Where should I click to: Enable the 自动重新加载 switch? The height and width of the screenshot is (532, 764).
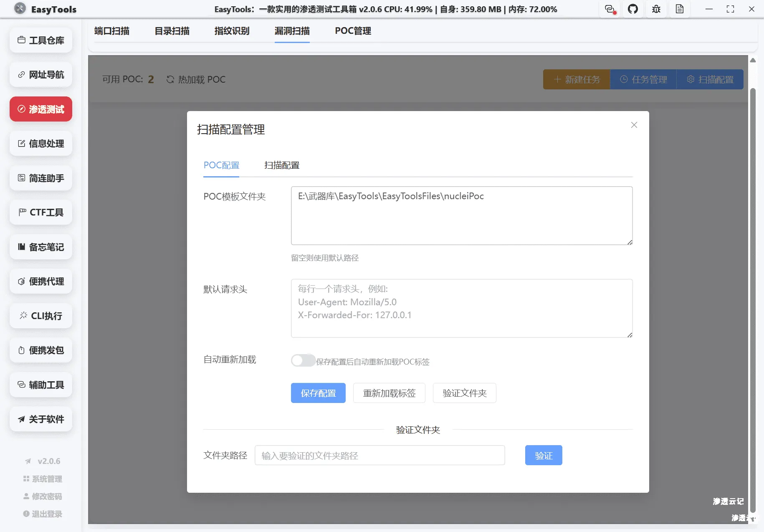(303, 360)
